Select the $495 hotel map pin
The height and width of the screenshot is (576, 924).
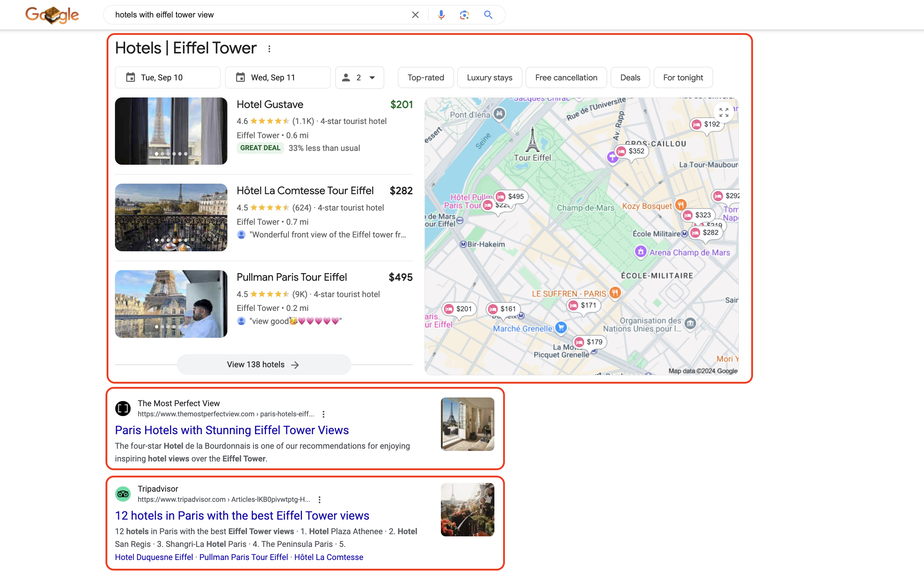511,197
